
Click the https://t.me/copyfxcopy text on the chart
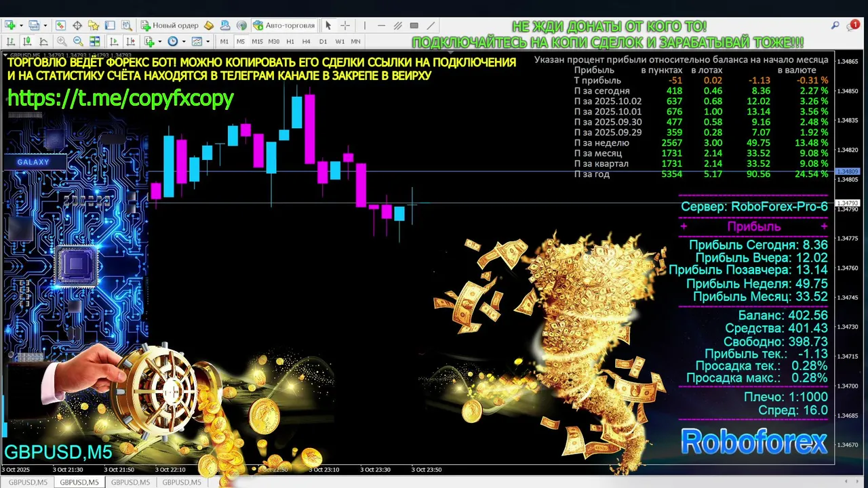coord(120,98)
